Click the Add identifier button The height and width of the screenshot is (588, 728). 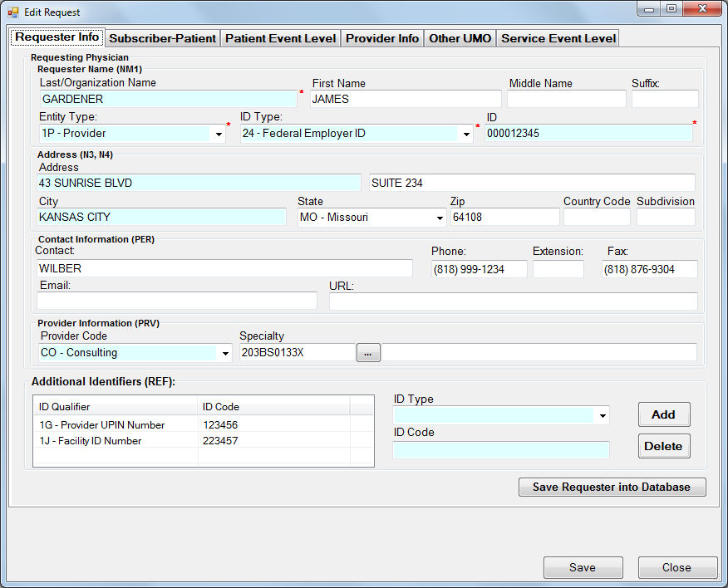(x=663, y=414)
